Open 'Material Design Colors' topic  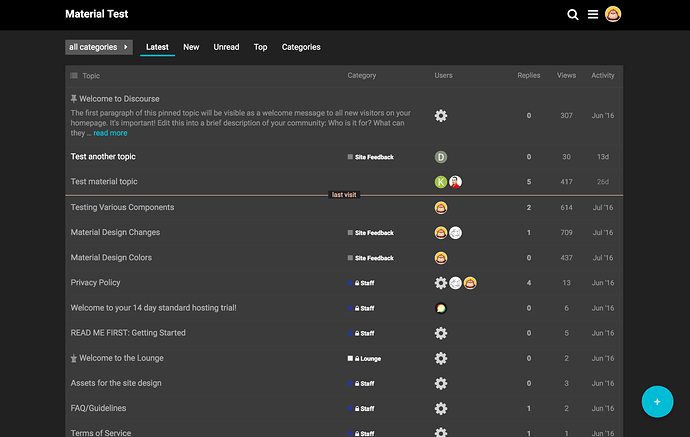click(x=111, y=257)
